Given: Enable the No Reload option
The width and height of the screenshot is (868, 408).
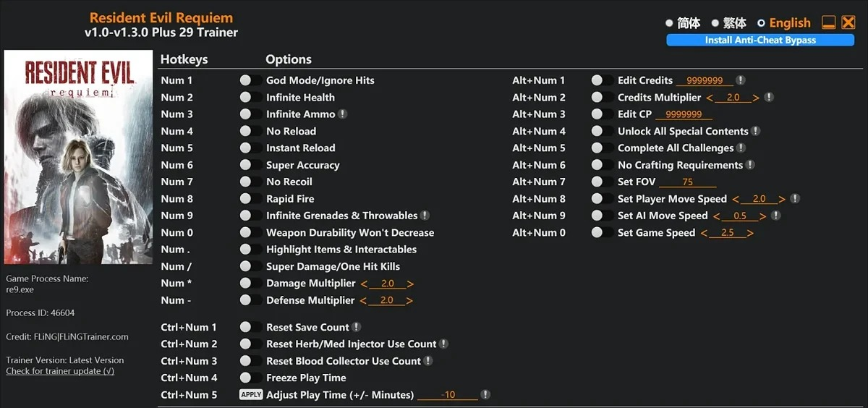Looking at the screenshot, I should [x=250, y=131].
